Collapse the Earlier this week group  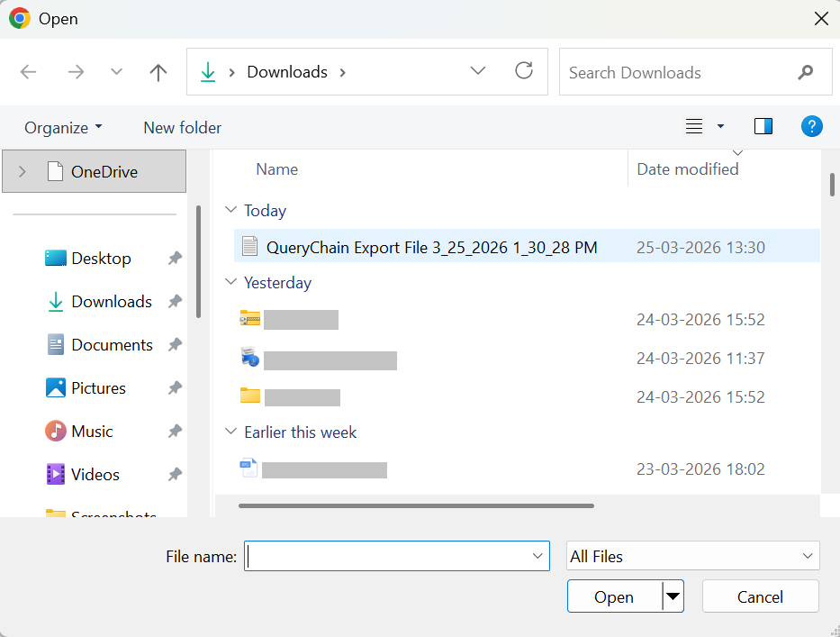pos(230,431)
